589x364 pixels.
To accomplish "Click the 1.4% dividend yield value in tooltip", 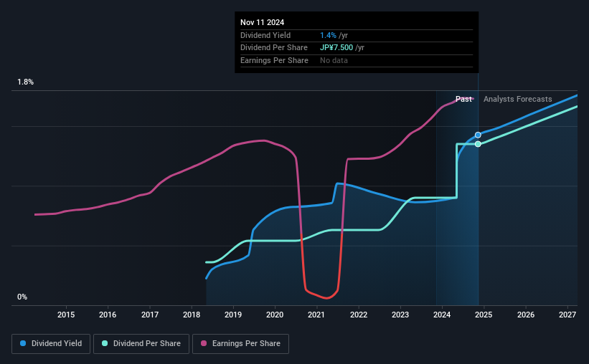I will [x=328, y=35].
